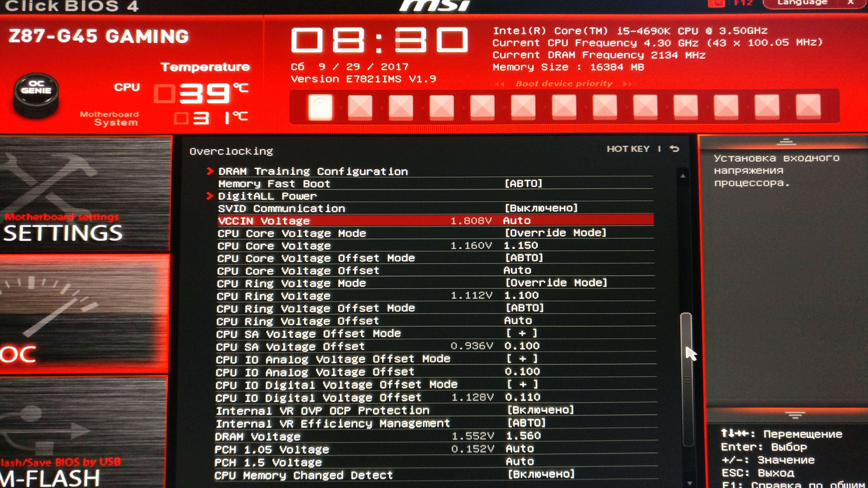Toggle CPU Memory Changed Detect setting
The image size is (868, 488).
(x=541, y=474)
